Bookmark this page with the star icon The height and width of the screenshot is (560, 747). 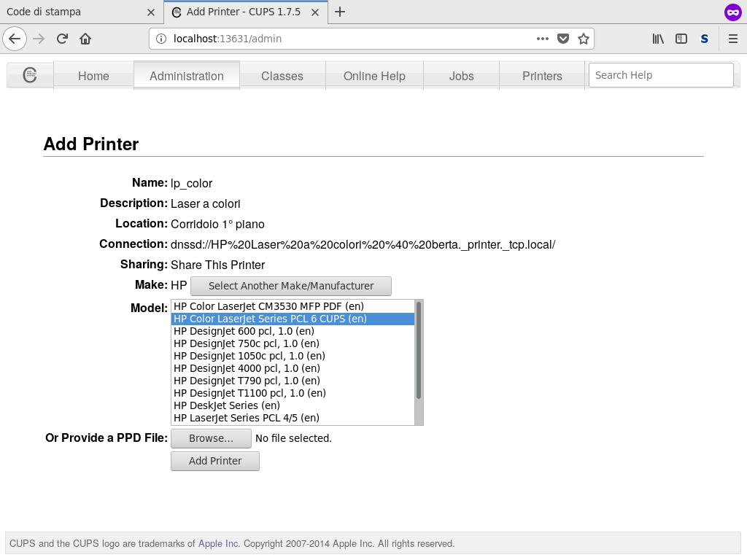click(x=583, y=39)
